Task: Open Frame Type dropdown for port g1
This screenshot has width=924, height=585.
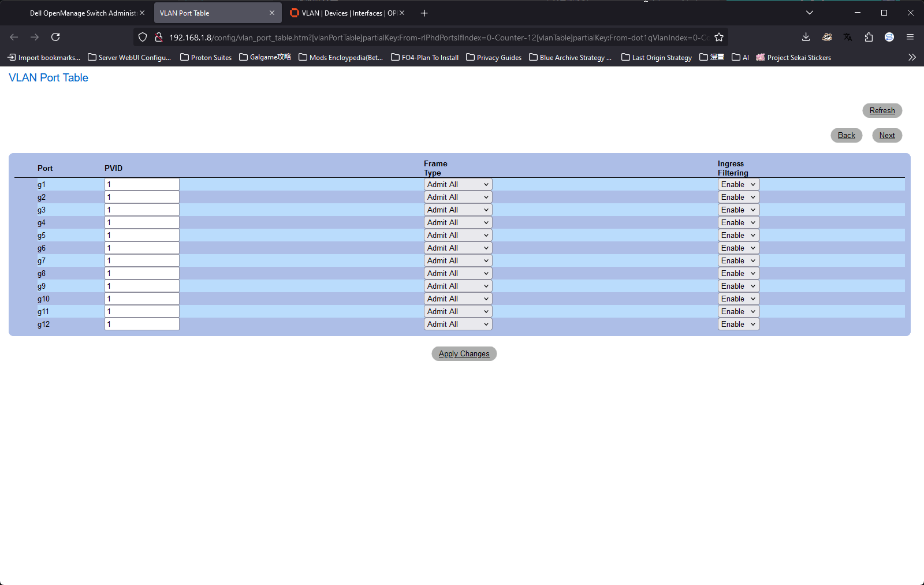Action: tap(458, 184)
